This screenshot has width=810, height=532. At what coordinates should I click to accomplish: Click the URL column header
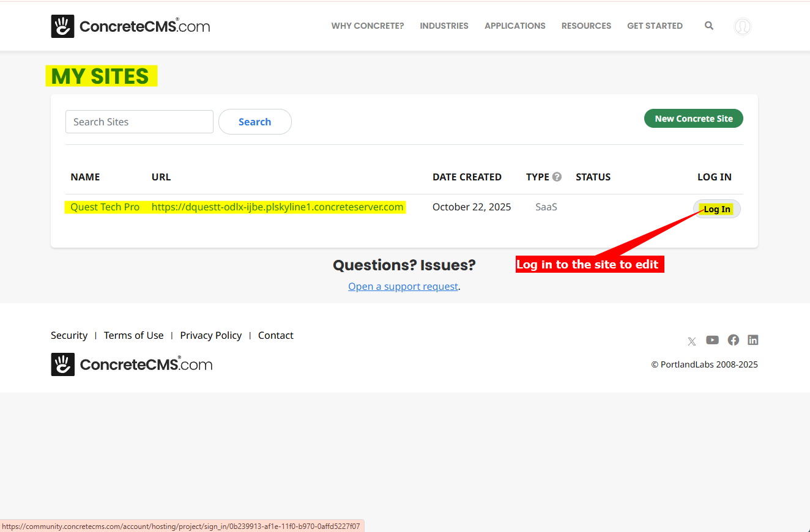click(x=161, y=177)
